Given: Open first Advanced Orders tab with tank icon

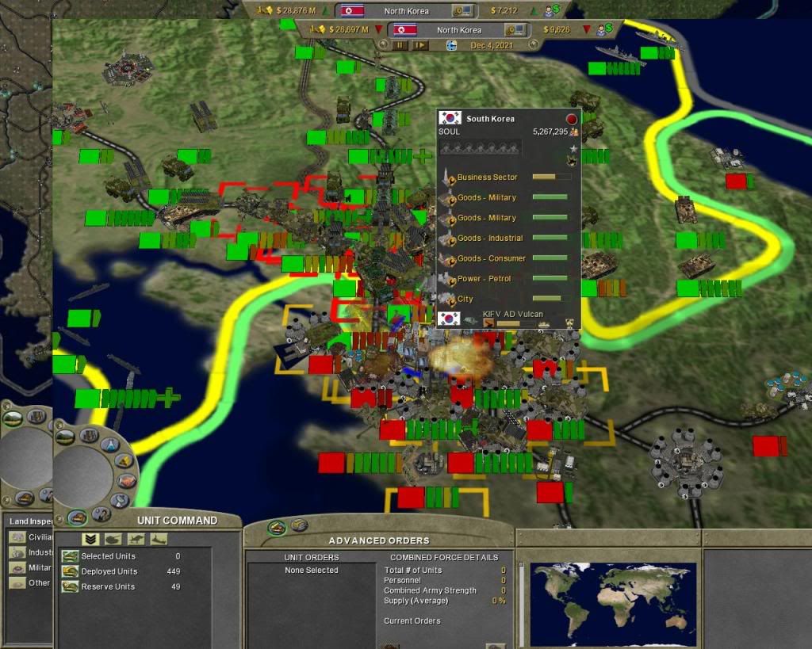Looking at the screenshot, I should [x=277, y=528].
